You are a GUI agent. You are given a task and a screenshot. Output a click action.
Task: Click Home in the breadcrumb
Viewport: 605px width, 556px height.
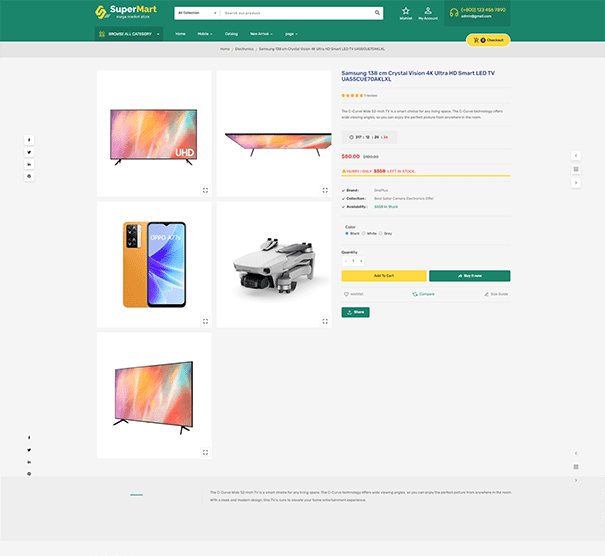(x=225, y=49)
